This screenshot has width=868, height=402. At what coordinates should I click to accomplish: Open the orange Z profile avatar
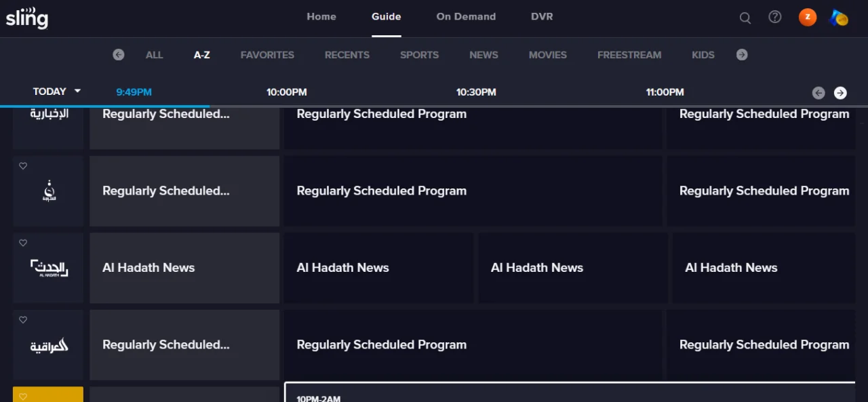click(808, 17)
